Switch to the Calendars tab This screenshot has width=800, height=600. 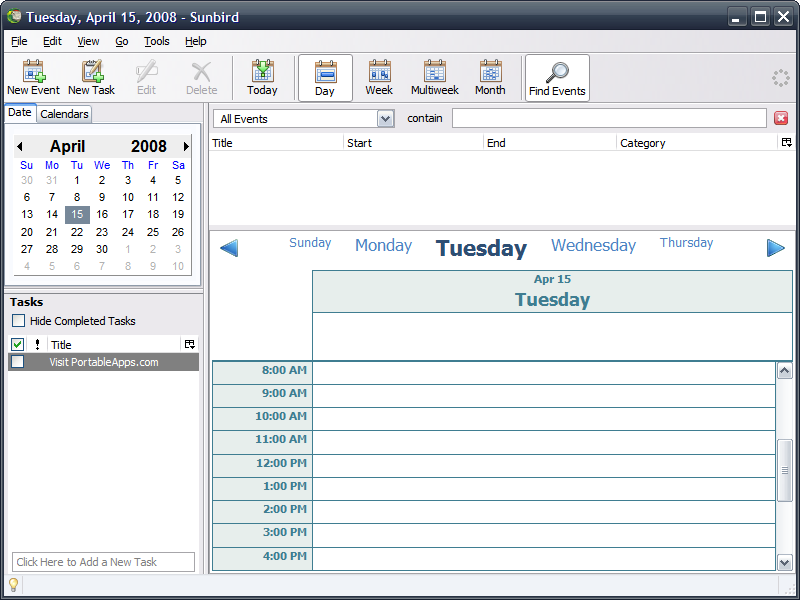(65, 114)
